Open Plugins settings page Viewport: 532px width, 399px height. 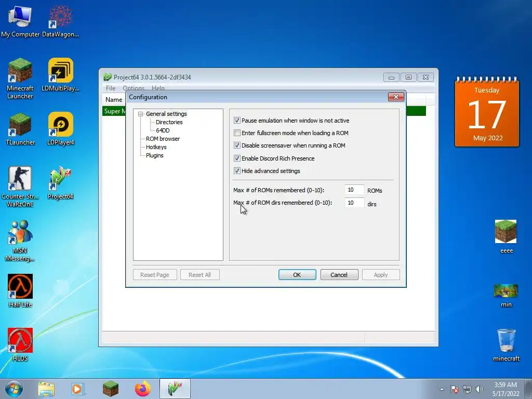pos(155,155)
